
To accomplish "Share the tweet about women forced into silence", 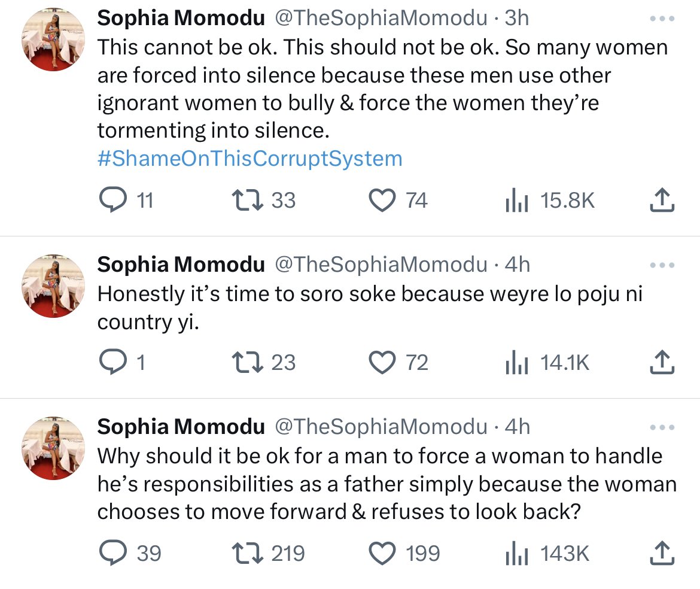I will click(x=662, y=201).
